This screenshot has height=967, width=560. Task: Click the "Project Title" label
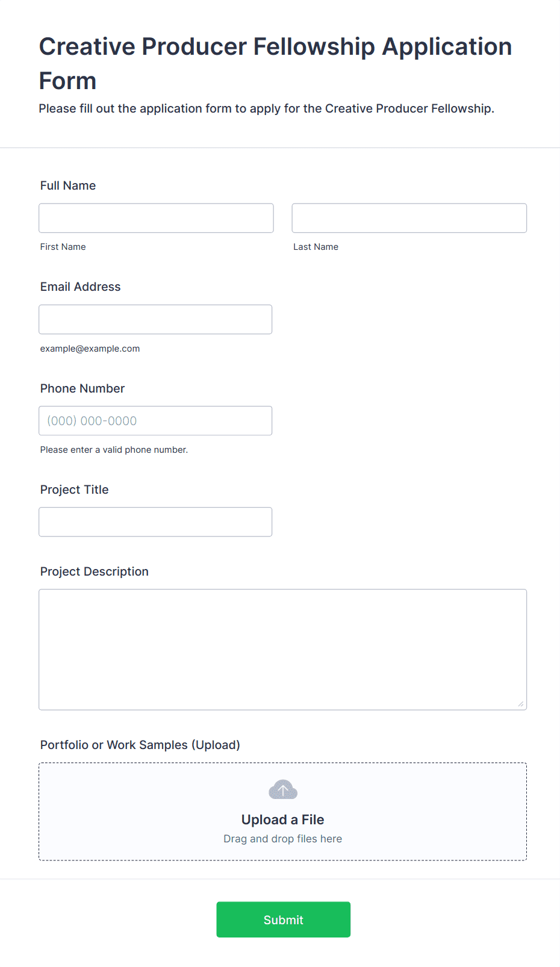(75, 490)
